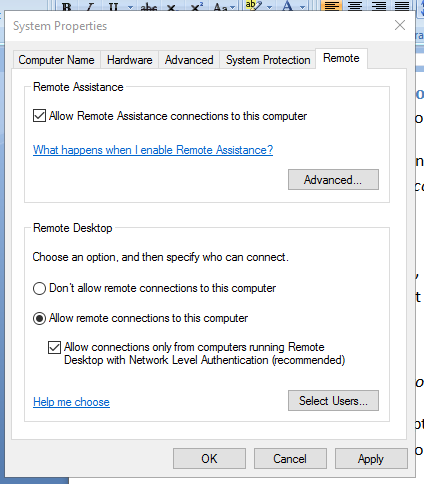
Task: Open What happens when I enable Remote Assistance link
Action: tap(153, 150)
